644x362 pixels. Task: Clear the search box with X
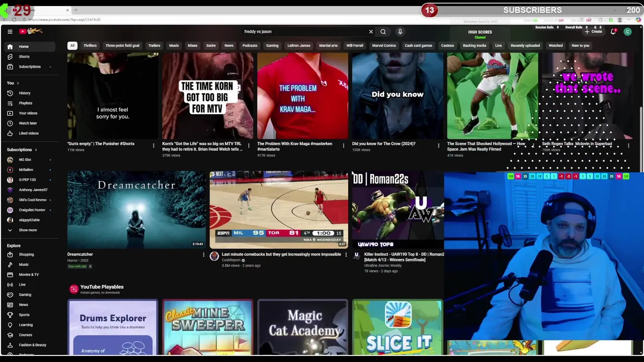point(371,32)
